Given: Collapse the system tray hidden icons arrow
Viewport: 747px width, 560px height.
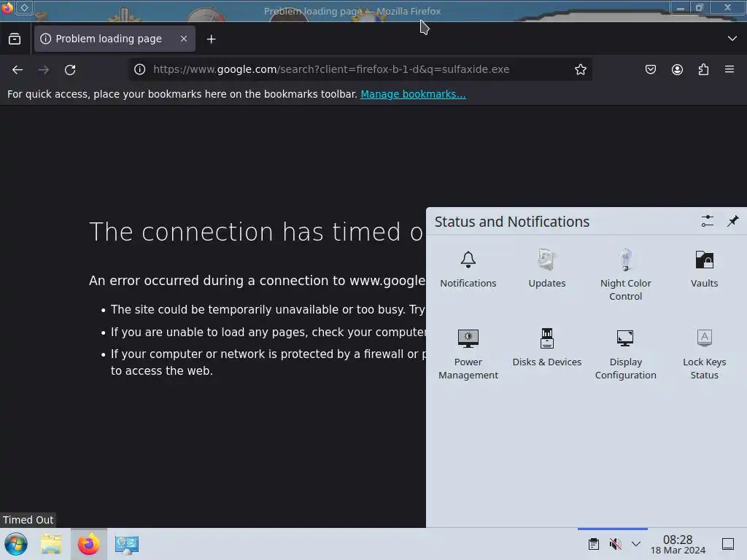Looking at the screenshot, I should pyautogui.click(x=636, y=544).
